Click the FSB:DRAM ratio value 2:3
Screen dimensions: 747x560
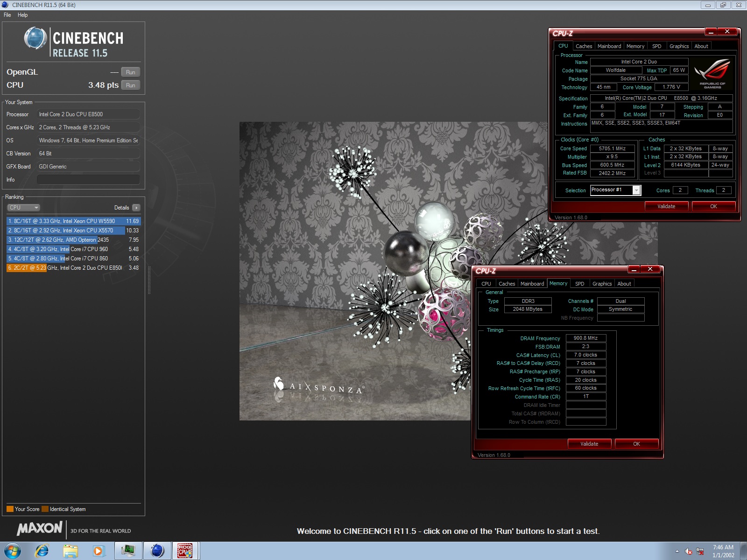click(x=586, y=346)
